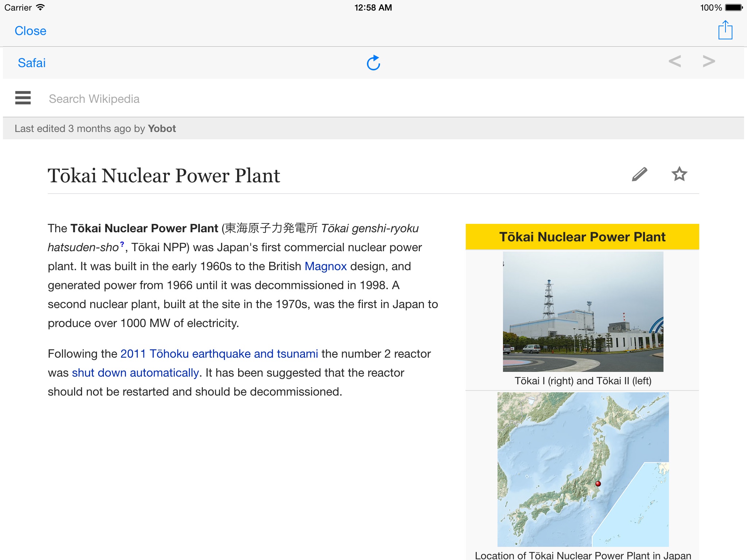The image size is (747, 560).
Task: Close the browser view
Action: click(30, 31)
